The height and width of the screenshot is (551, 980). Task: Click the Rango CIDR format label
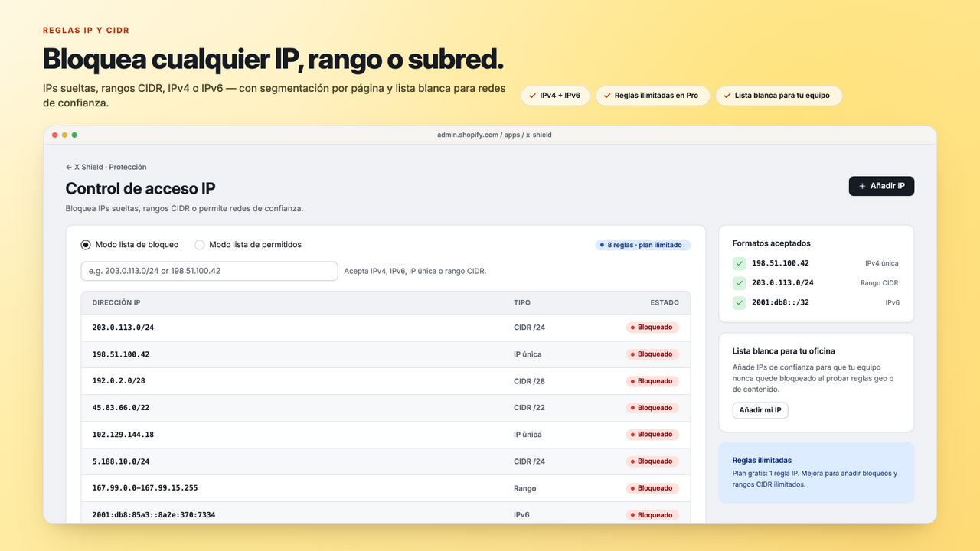point(880,283)
